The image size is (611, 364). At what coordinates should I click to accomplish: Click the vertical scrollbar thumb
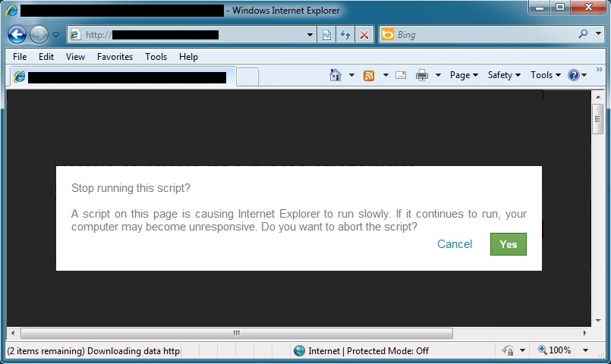(x=598, y=119)
